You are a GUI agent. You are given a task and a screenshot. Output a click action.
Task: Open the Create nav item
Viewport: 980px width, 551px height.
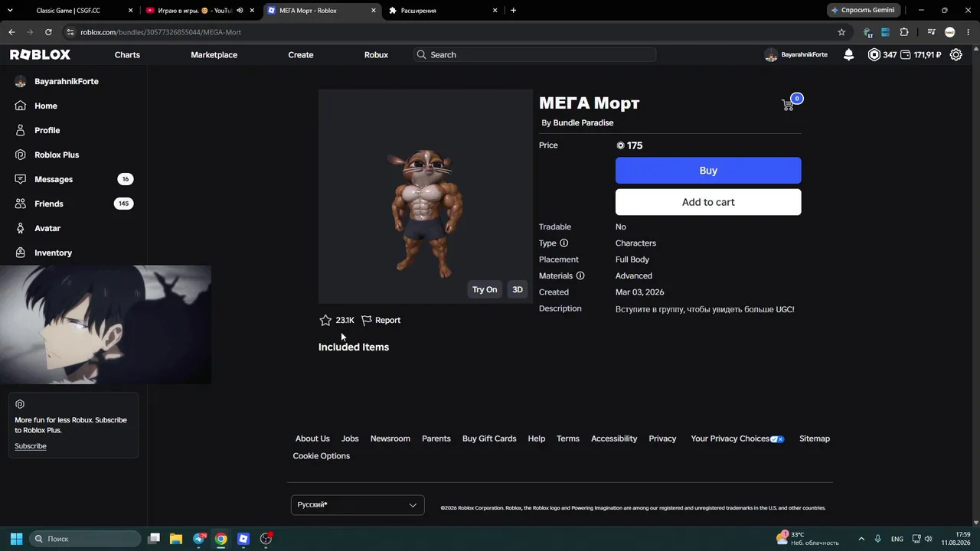[301, 54]
